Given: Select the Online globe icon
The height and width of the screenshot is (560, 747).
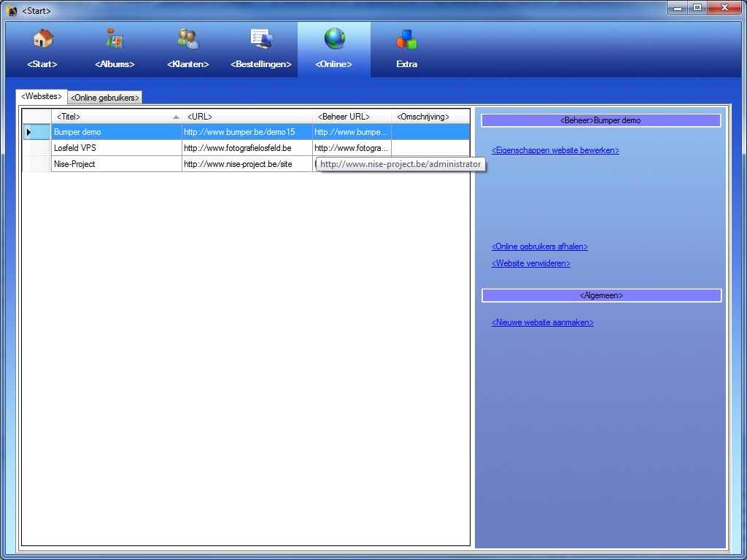Looking at the screenshot, I should 334,39.
